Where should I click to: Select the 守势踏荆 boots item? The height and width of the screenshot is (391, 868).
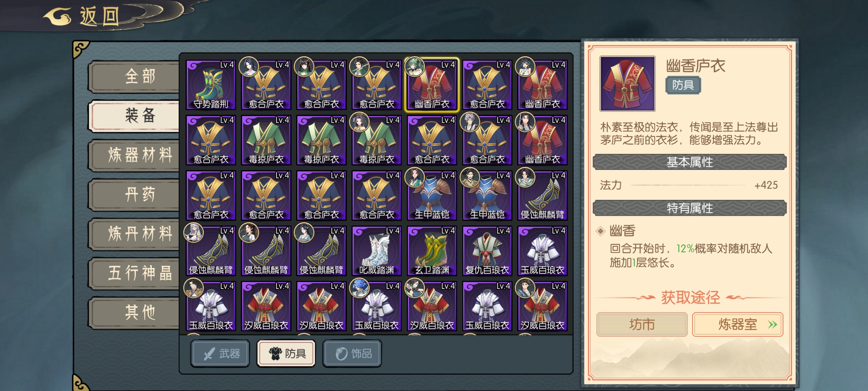(211, 85)
